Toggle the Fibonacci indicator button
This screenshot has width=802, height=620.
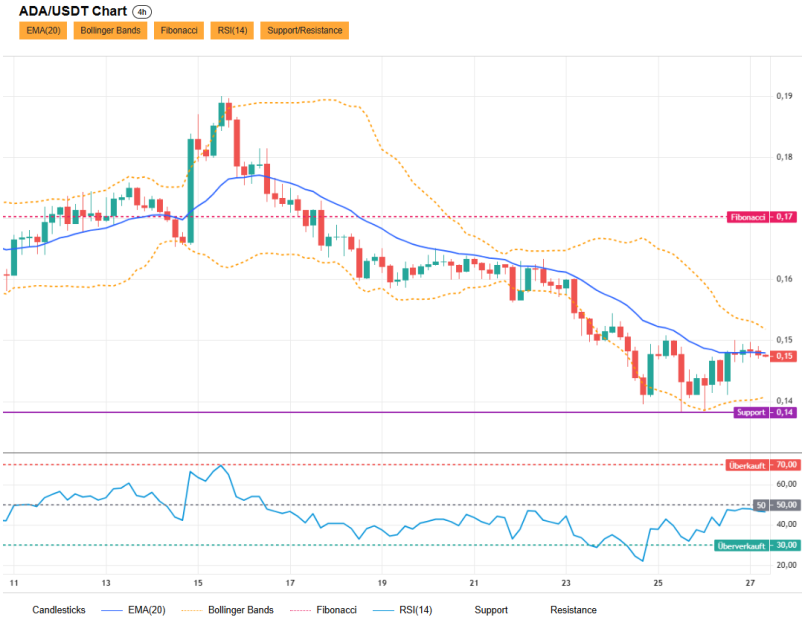pos(179,30)
